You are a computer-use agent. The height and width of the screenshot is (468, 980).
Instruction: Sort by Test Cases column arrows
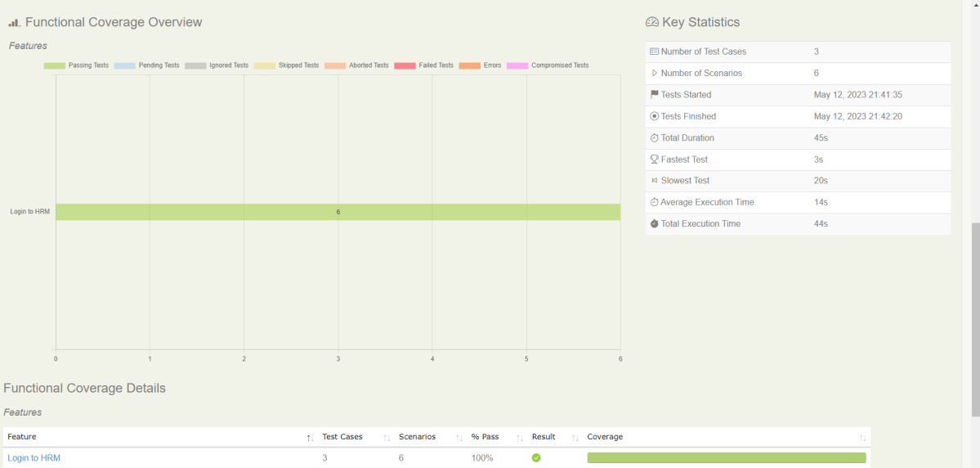pos(387,438)
